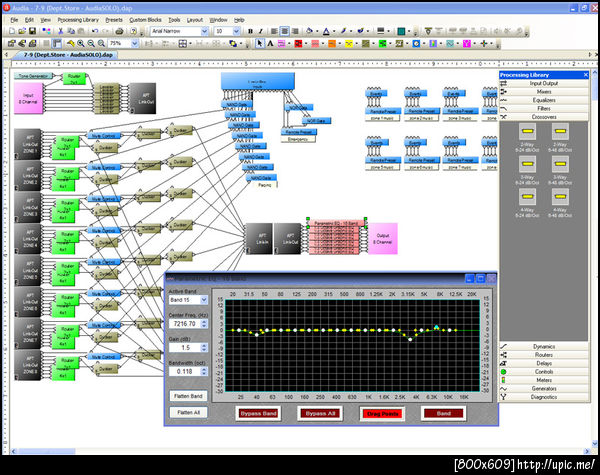This screenshot has width=600, height=475.
Task: Open the Presets menu
Action: pyautogui.click(x=114, y=20)
